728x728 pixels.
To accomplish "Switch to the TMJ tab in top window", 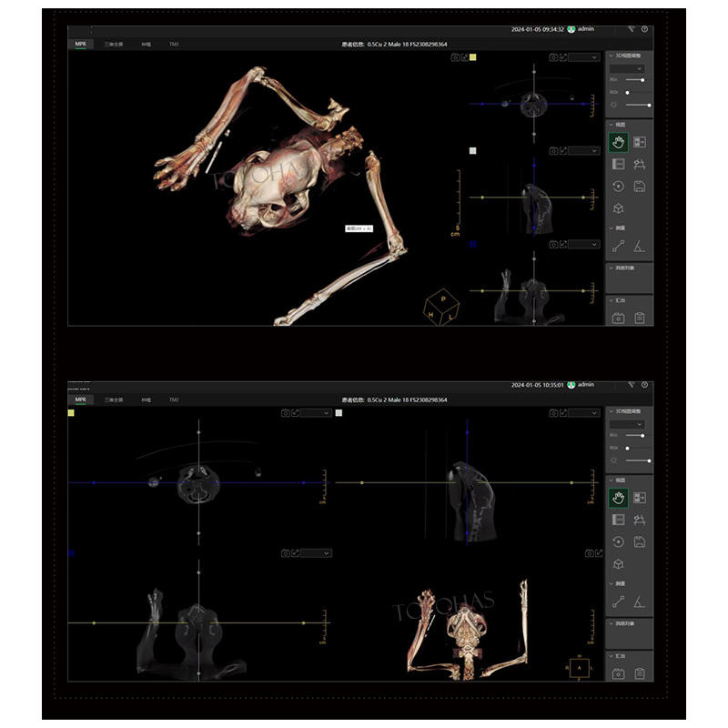I will [174, 44].
